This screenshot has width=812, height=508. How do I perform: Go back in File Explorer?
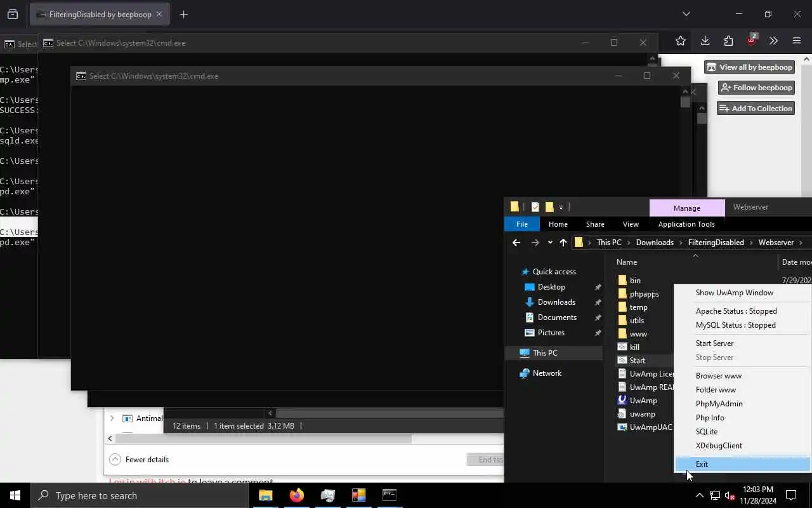[x=516, y=243]
